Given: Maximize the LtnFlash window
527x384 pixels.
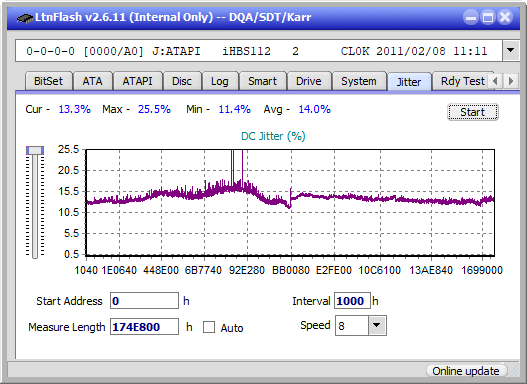Looking at the screenshot, I should click(488, 17).
